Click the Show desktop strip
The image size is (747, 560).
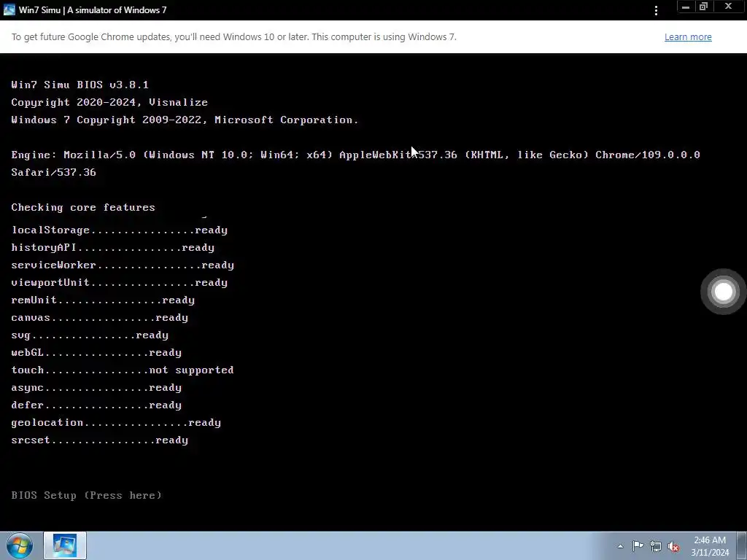(742, 545)
